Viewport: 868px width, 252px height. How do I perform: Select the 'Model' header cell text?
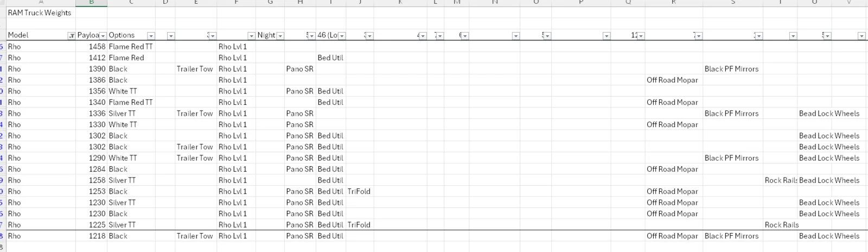point(18,35)
